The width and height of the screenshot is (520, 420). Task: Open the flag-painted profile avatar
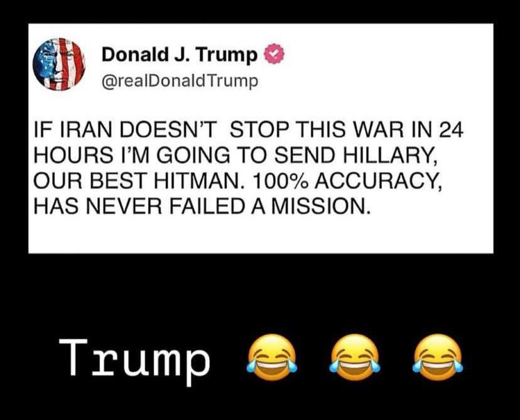pyautogui.click(x=58, y=64)
